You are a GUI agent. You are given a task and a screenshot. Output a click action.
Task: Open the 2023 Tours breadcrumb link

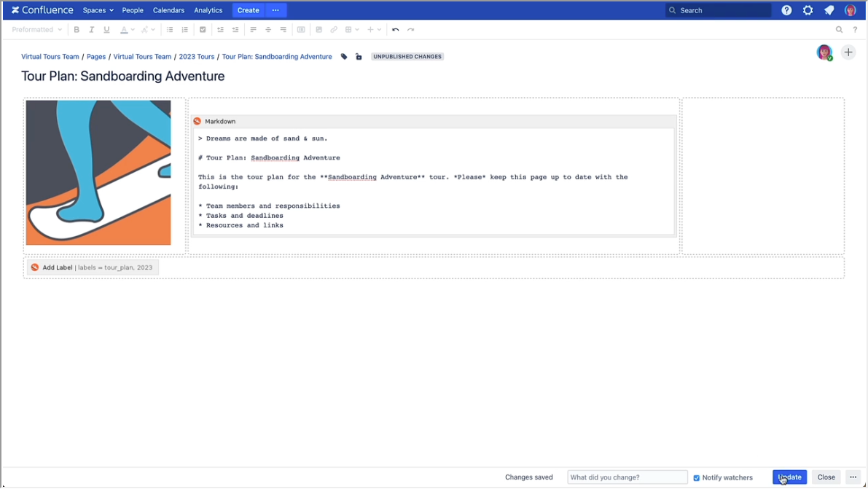pos(196,56)
